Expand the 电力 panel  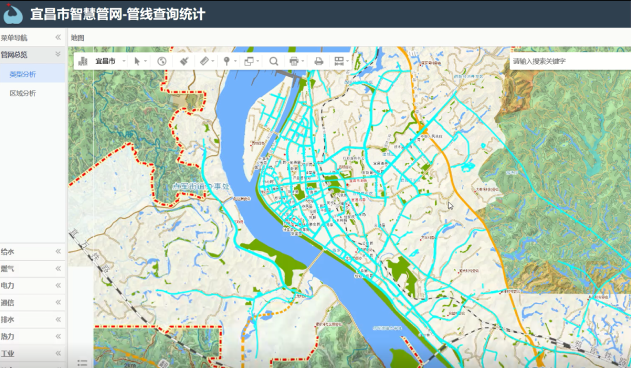tap(32, 285)
